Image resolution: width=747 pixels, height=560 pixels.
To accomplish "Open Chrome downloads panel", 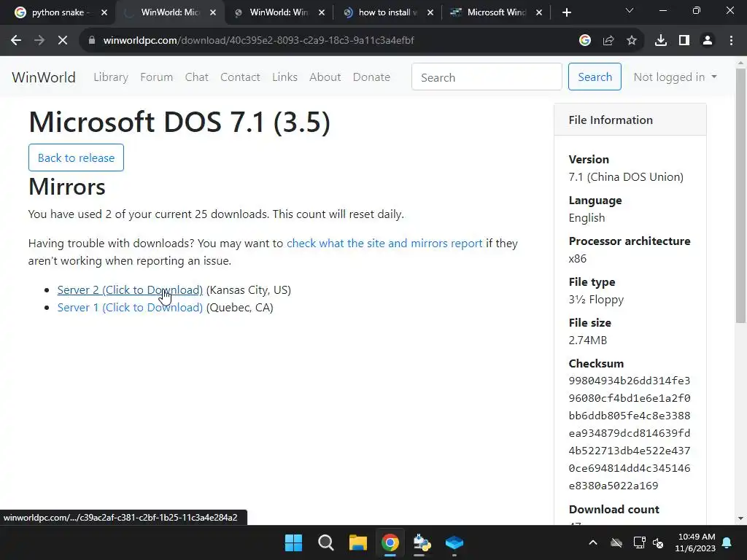I will 661,41.
